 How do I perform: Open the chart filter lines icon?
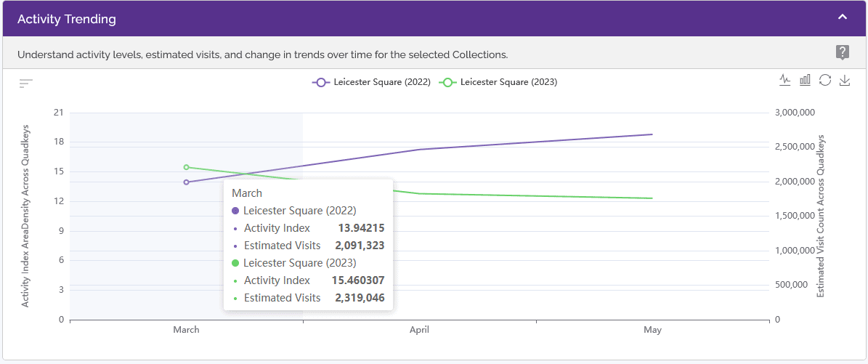tap(26, 84)
